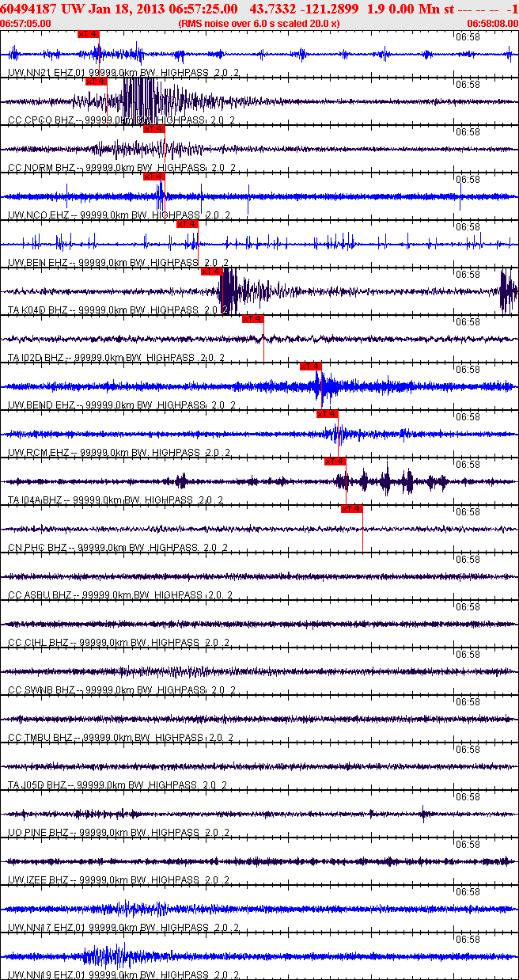The width and height of the screenshot is (519, 980).
Task: Click the end time 06:58:08.00
Action: [492, 23]
